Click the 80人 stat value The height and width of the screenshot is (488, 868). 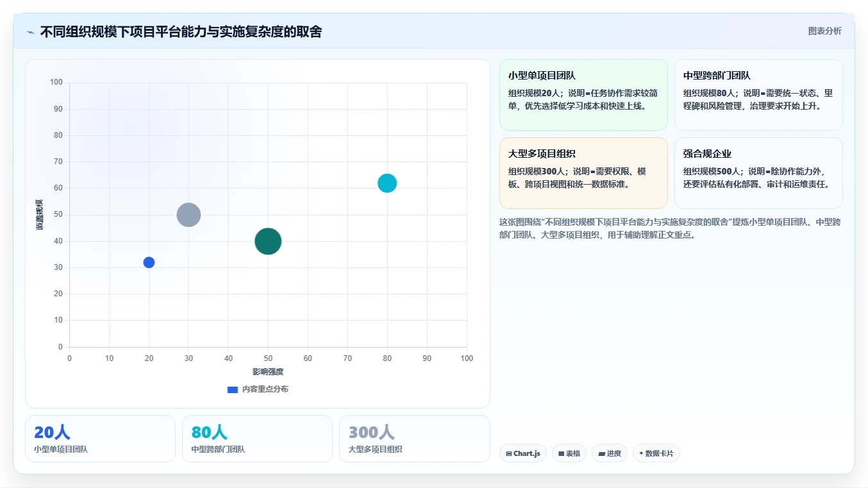pos(210,433)
